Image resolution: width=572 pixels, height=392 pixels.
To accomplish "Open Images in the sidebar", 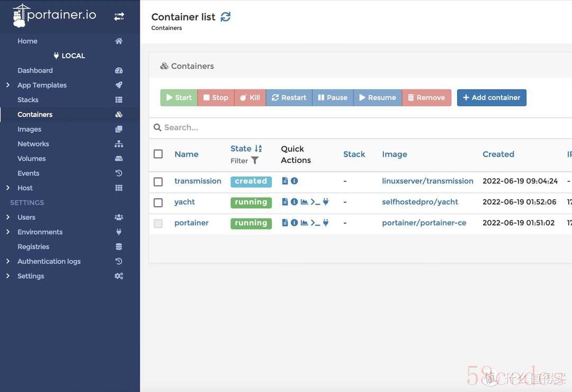I will (x=29, y=129).
